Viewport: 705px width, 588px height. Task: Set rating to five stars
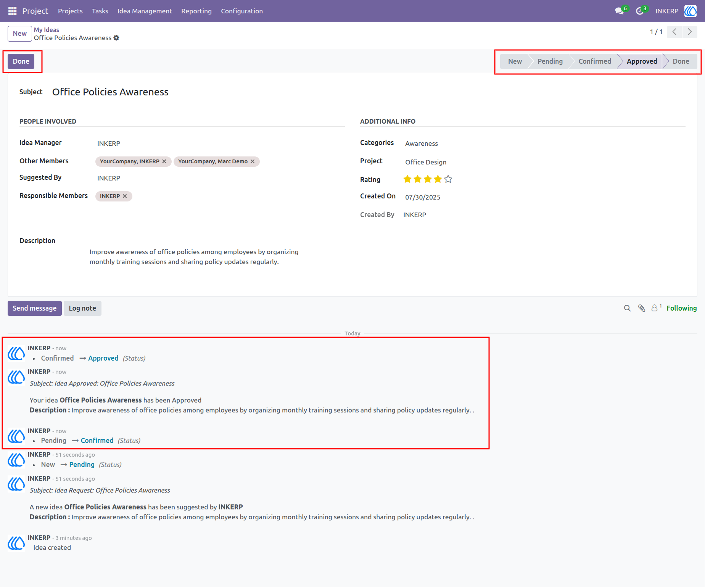coord(448,179)
